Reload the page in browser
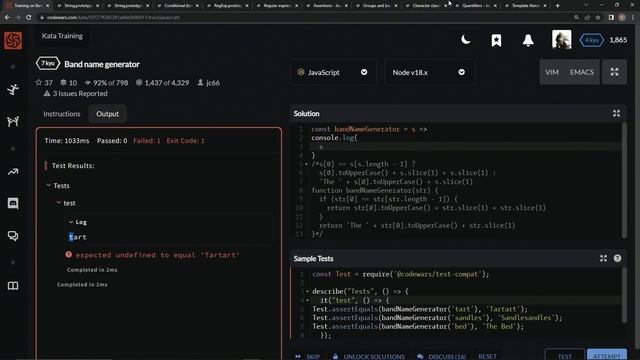Viewport: 640px width, 360px height. [x=28, y=18]
